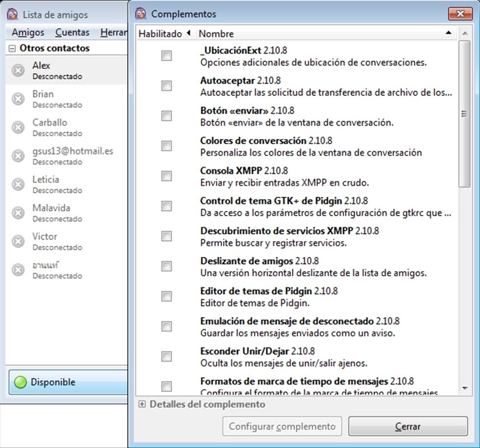The height and width of the screenshot is (448, 480).
Task: Click the scroll down arrow in plugin list
Action: pyautogui.click(x=465, y=388)
